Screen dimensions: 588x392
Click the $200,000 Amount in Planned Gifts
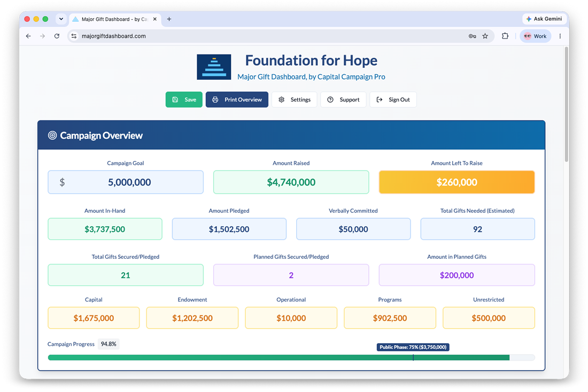(x=457, y=275)
